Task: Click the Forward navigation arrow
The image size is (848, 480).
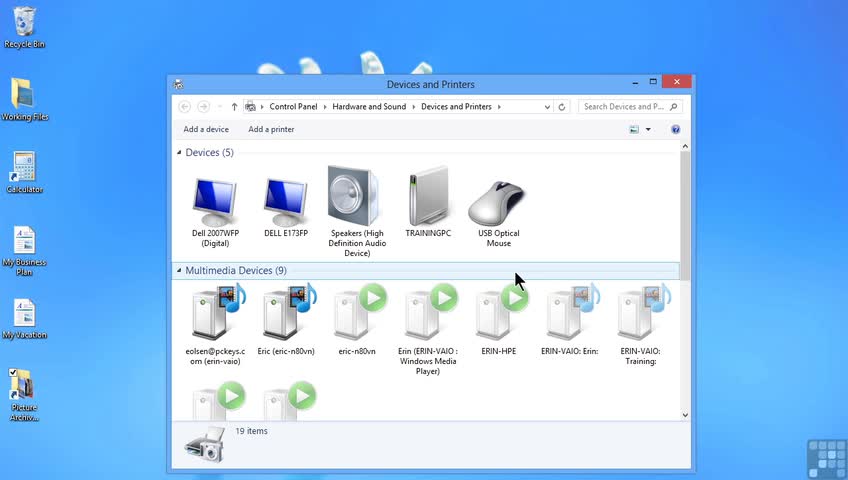Action: [203, 106]
